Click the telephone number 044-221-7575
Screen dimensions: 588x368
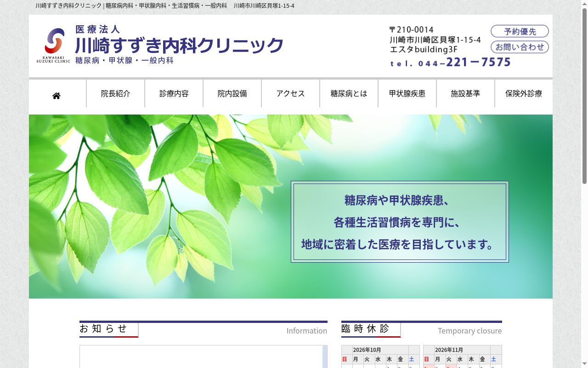450,62
